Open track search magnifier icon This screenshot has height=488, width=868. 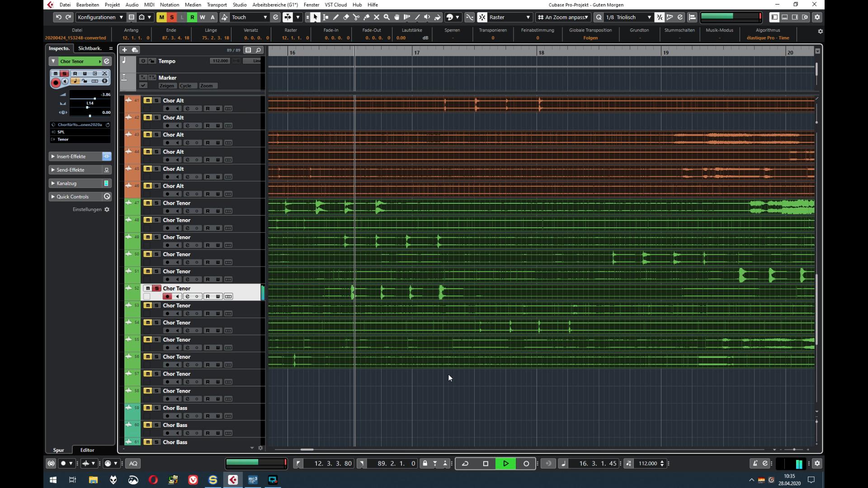(259, 50)
